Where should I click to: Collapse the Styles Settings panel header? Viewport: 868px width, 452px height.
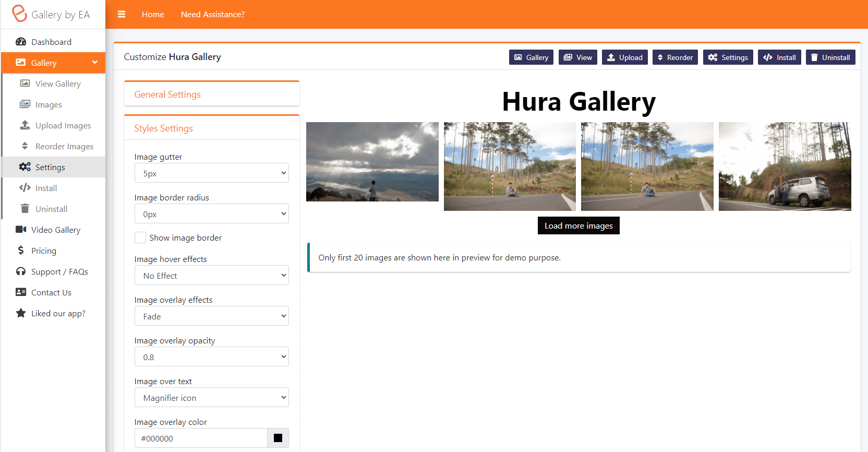(x=212, y=128)
